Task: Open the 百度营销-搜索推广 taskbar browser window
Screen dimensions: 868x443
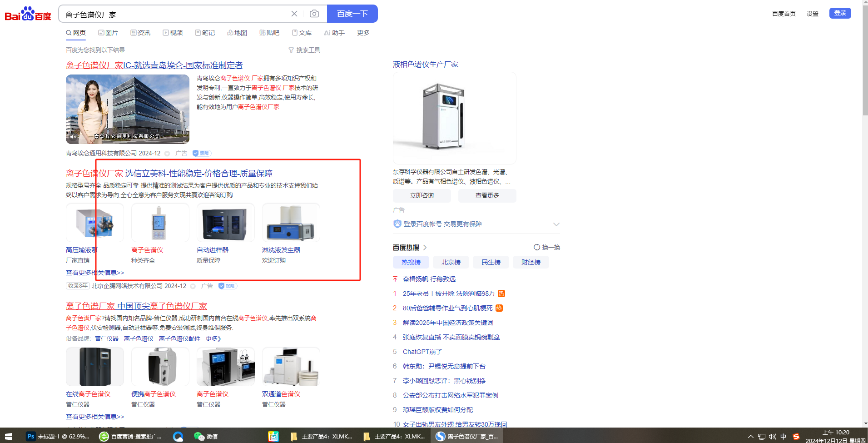Action: coord(131,437)
